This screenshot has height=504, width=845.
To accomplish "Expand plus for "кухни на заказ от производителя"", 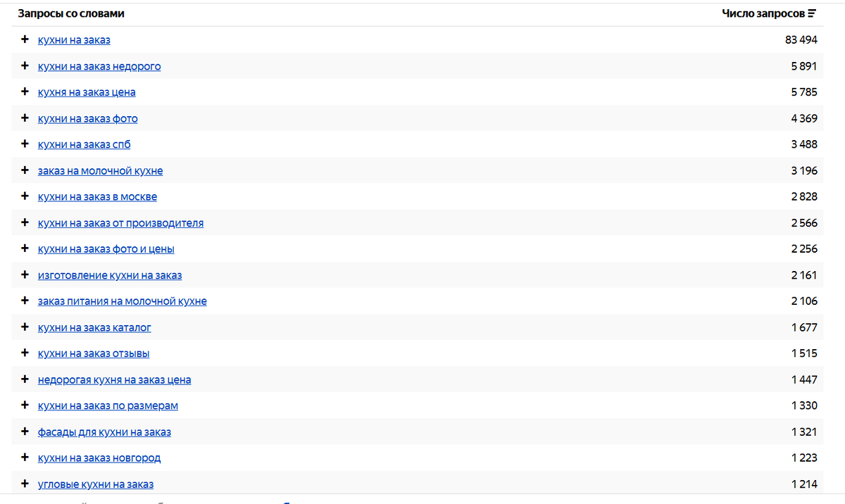I will pos(25,222).
